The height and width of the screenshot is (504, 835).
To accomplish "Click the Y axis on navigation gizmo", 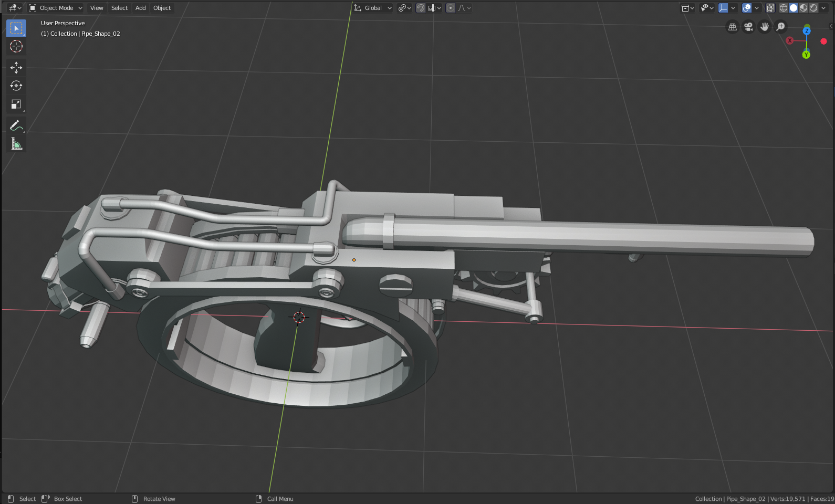I will 806,55.
